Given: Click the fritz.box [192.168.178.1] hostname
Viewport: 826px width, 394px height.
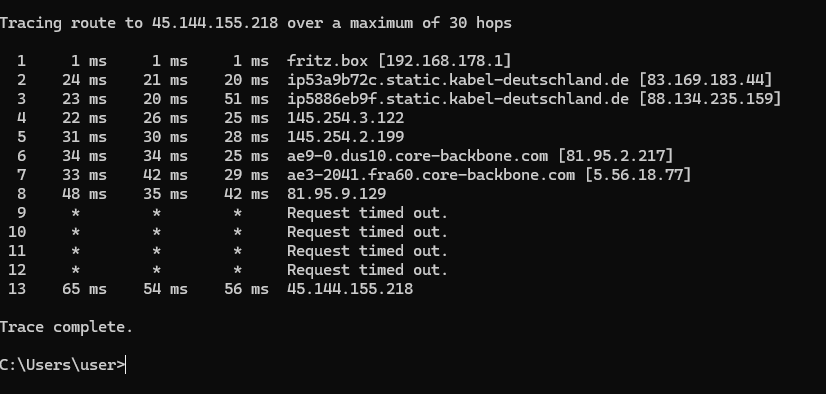Looking at the screenshot, I should coord(399,61).
